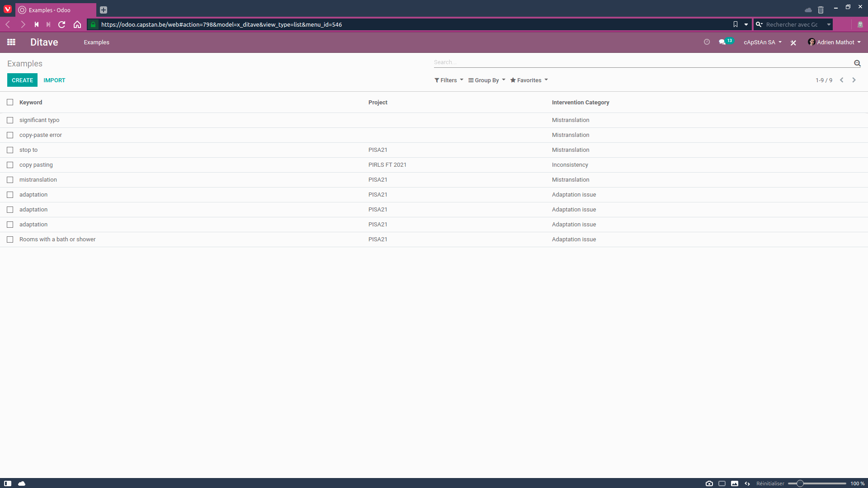Open the Odoo tools menu icon
Image resolution: width=868 pixels, height=488 pixels.
(793, 42)
